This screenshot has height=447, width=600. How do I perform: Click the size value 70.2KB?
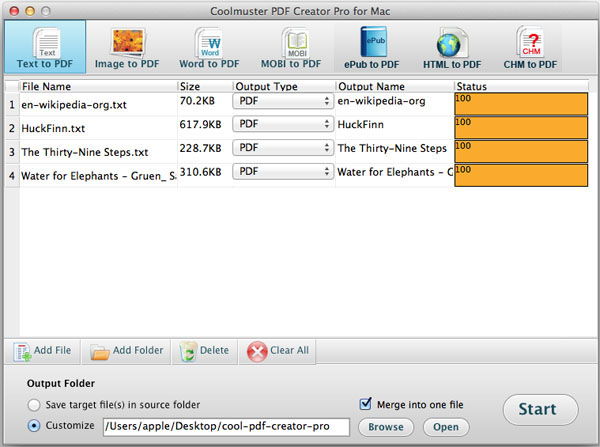(x=197, y=101)
